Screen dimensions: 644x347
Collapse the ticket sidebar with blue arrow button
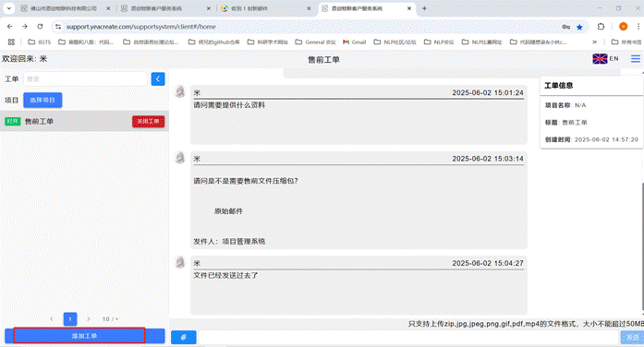point(158,78)
